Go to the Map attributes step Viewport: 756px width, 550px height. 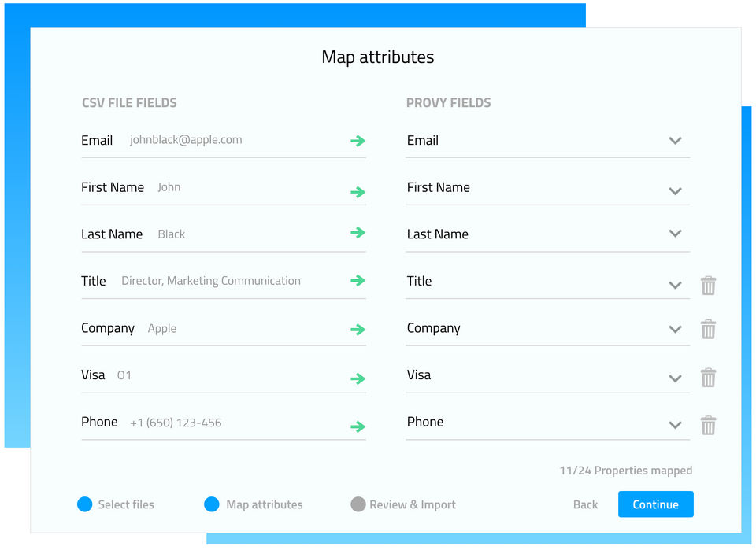click(253, 504)
